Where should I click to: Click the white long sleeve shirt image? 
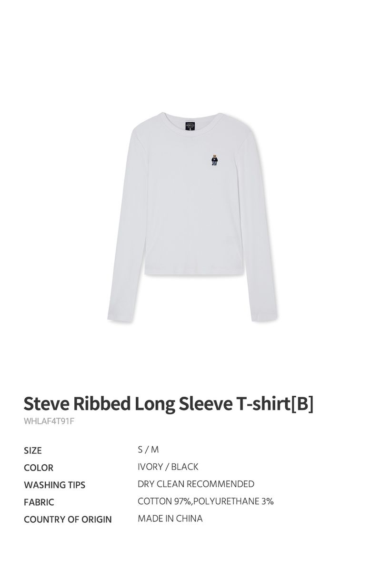point(192,217)
